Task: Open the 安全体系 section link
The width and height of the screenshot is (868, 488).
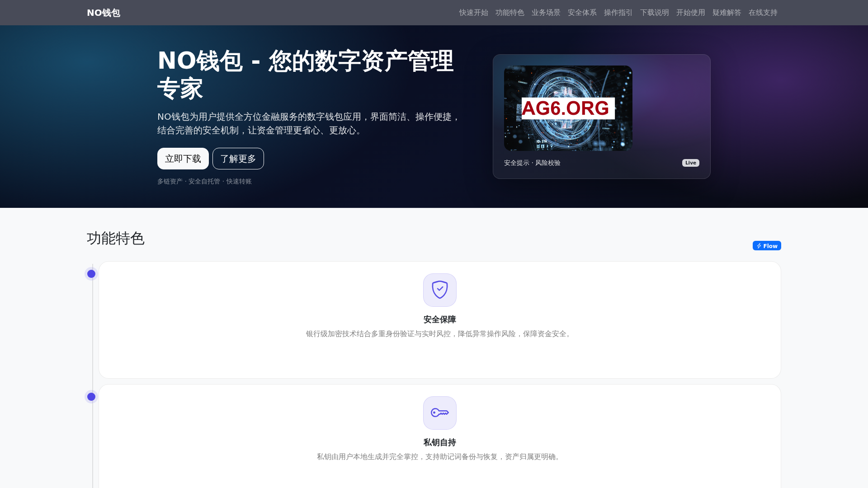Action: (582, 13)
